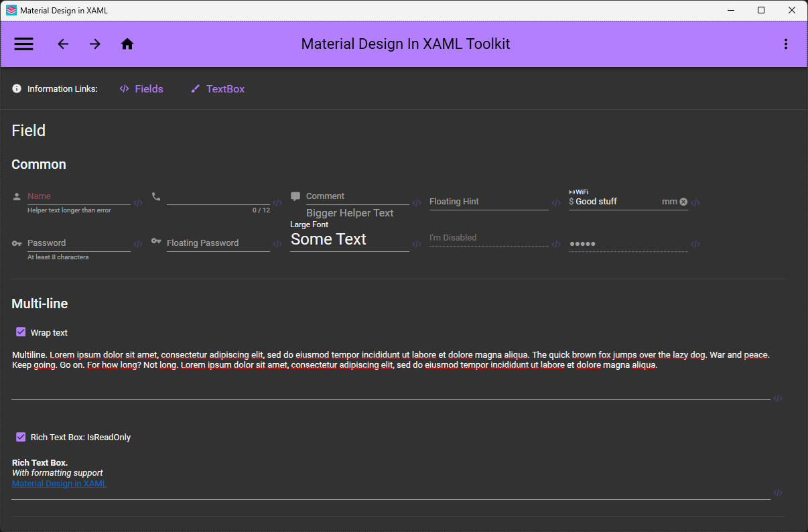808x532 pixels.
Task: Focus the Floating Hint field
Action: click(x=489, y=201)
